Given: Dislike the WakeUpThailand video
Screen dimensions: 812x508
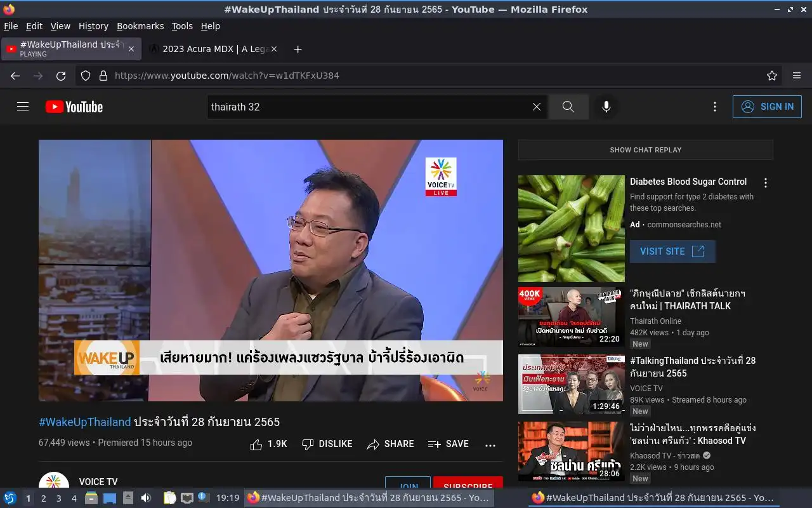Looking at the screenshot, I should tap(327, 444).
